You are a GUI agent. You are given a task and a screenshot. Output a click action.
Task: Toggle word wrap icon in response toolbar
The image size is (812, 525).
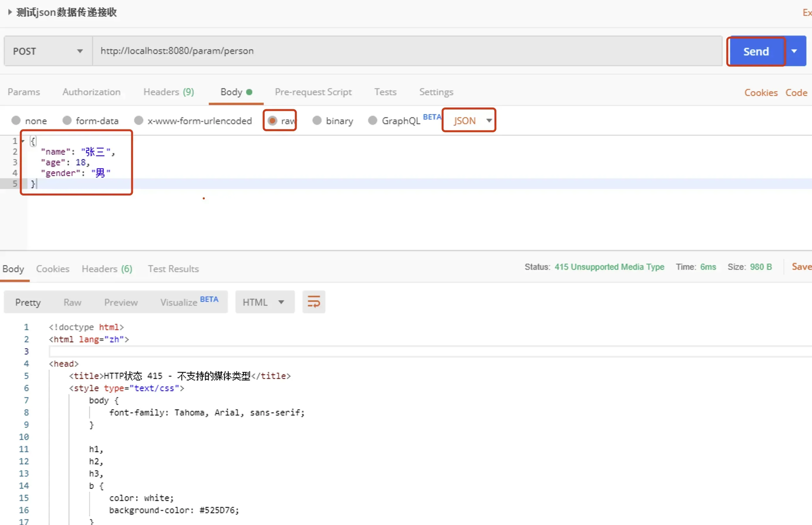click(314, 302)
